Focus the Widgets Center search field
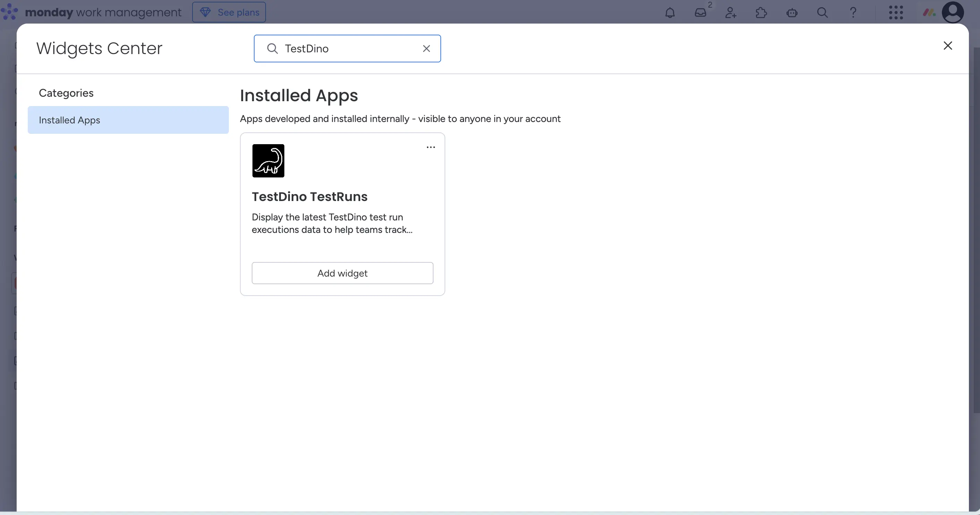Screen dimensions: 980x515 click(x=347, y=48)
